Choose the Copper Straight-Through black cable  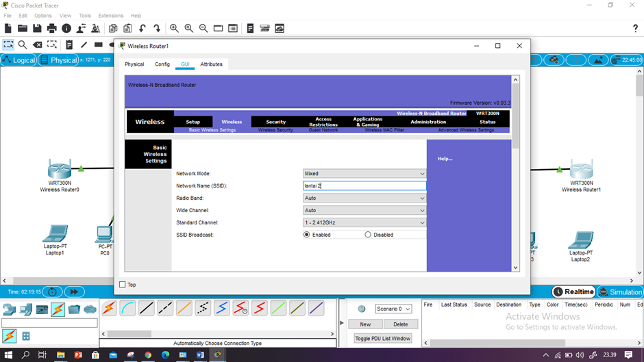(x=146, y=308)
